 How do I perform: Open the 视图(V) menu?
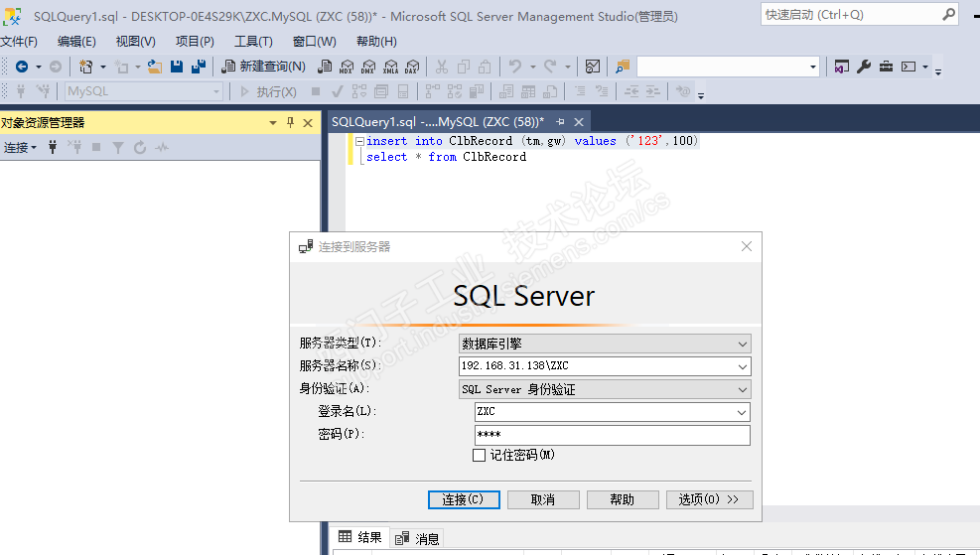coord(136,42)
